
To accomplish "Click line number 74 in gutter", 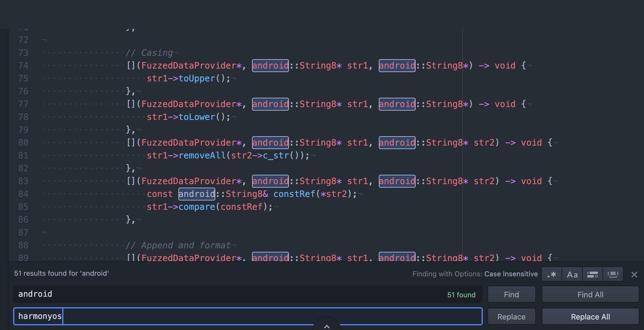I will pos(23,66).
